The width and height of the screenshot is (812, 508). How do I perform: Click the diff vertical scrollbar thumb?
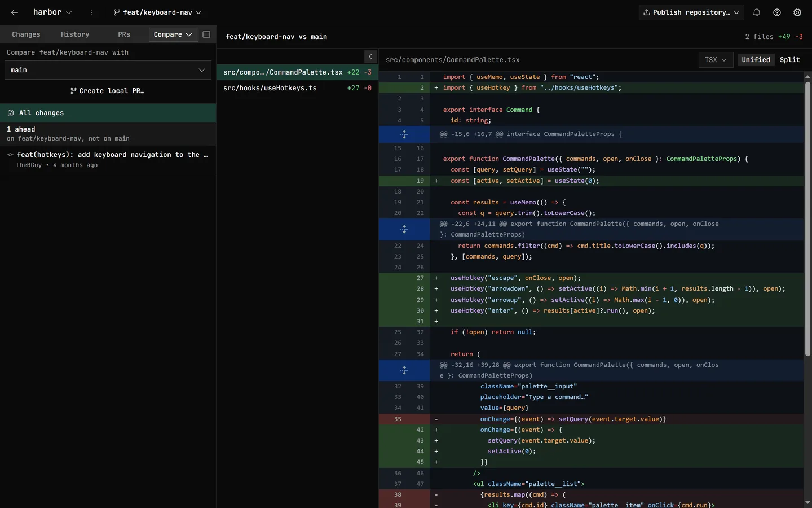[x=807, y=219]
